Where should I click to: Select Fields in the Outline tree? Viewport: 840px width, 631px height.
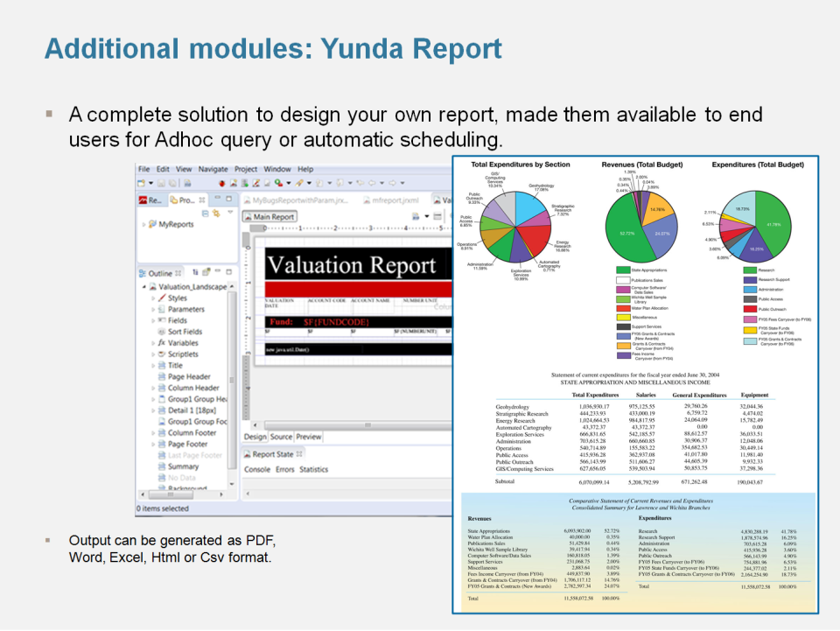[x=177, y=320]
